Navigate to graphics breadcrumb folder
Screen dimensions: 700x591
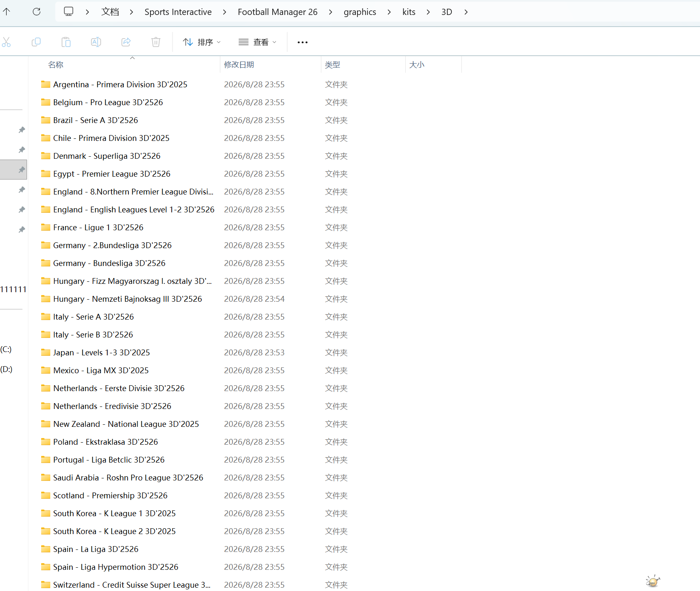[x=360, y=12]
